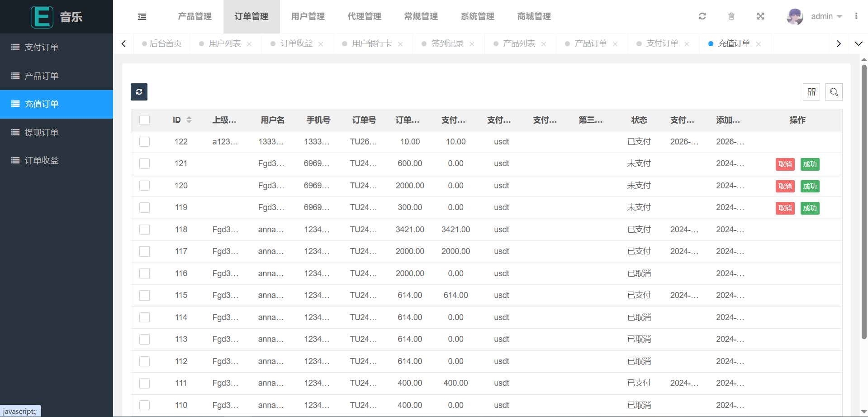Click the refresh icon in the top header
This screenshot has height=417, width=868.
click(x=702, y=16)
